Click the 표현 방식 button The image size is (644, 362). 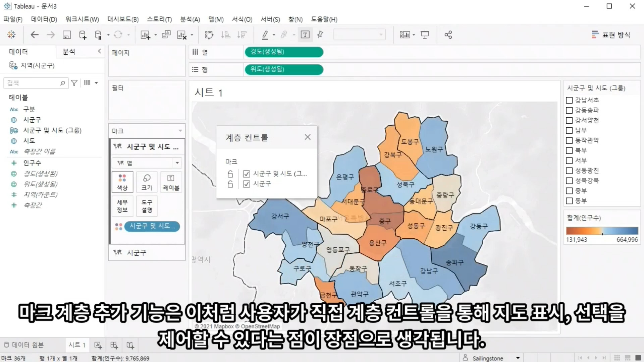[611, 35]
